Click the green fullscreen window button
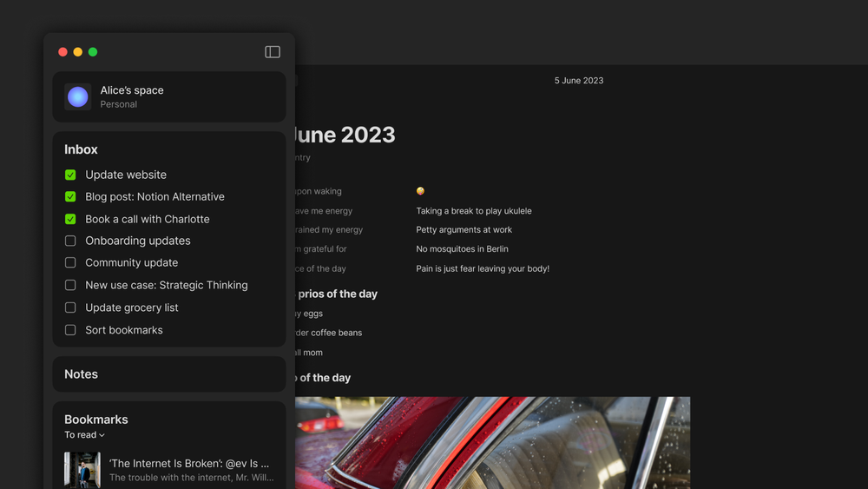Image resolution: width=868 pixels, height=489 pixels. click(93, 52)
